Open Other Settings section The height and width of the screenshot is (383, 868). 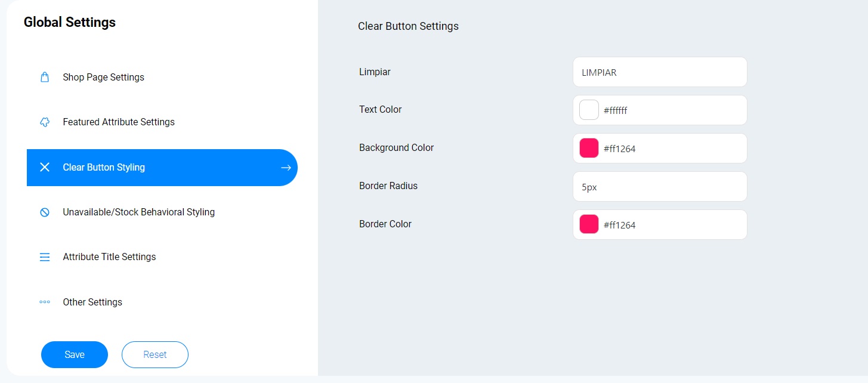[92, 302]
